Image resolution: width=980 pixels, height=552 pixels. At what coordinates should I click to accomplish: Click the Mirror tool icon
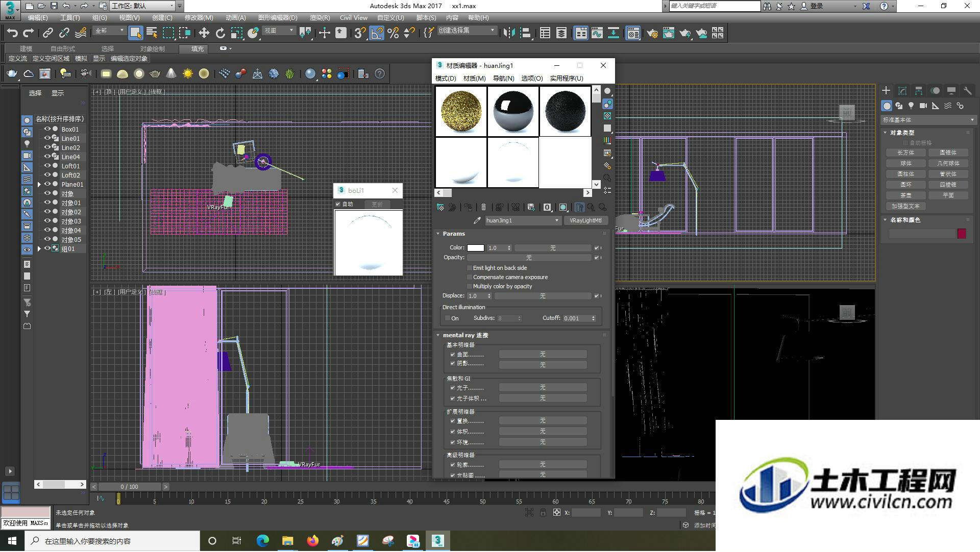point(509,33)
